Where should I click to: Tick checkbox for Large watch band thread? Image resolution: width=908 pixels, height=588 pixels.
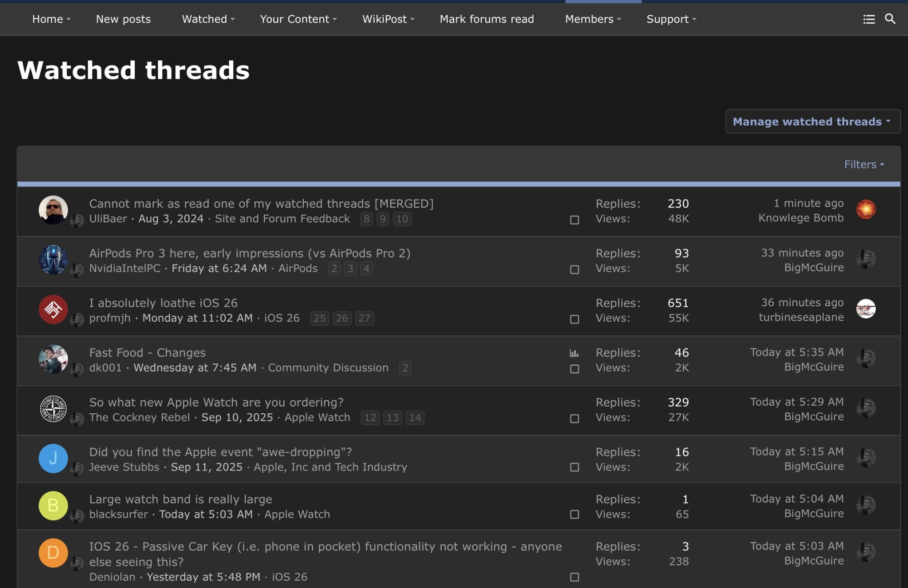(574, 514)
